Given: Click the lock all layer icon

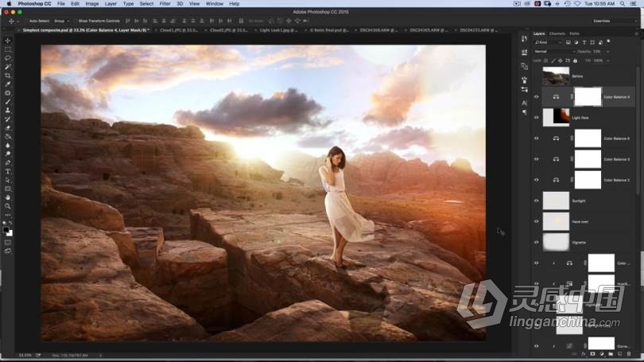Looking at the screenshot, I should (575, 60).
